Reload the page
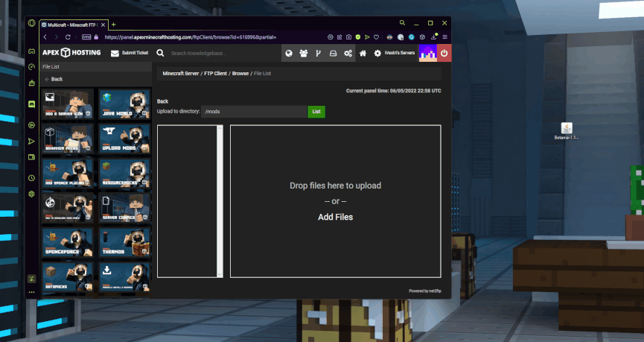 [x=68, y=37]
